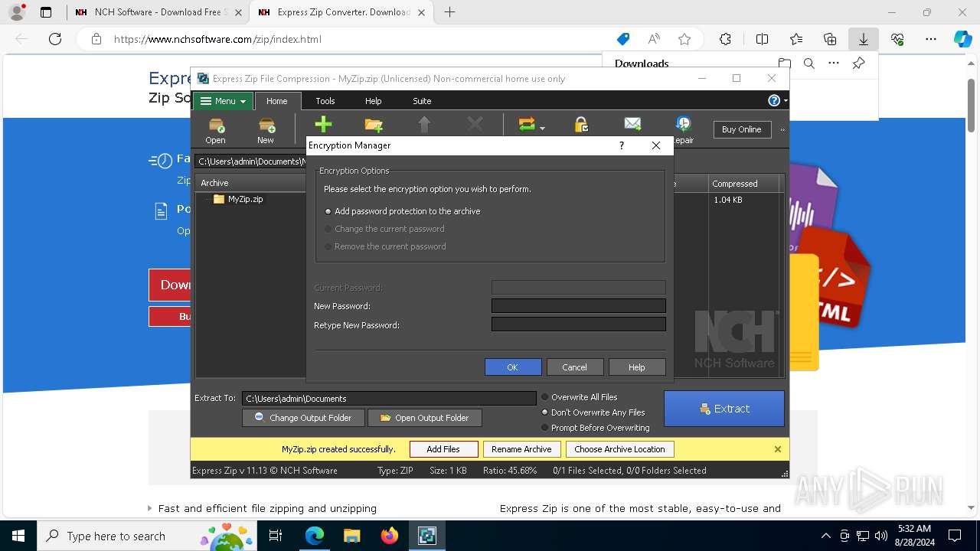The width and height of the screenshot is (980, 551).
Task: Select Change the current password option
Action: tap(384, 229)
